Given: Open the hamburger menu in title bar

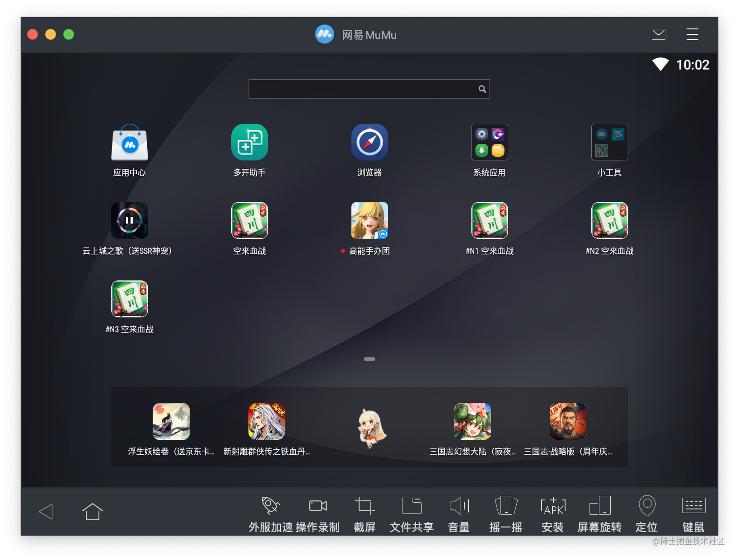Looking at the screenshot, I should (x=692, y=34).
